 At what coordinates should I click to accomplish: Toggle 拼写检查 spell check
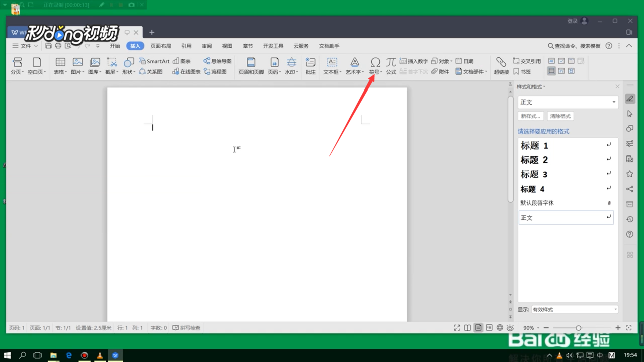tap(186, 328)
